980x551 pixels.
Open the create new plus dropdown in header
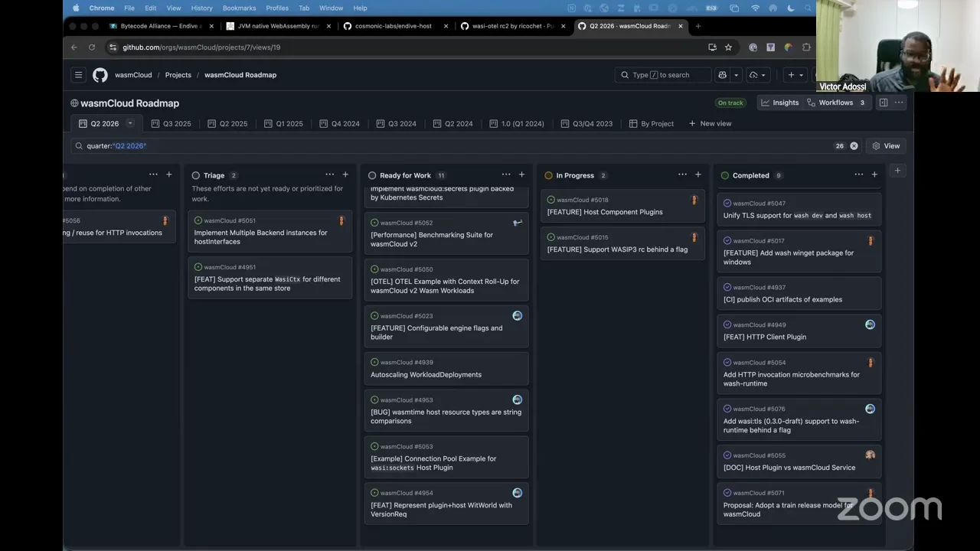(795, 75)
